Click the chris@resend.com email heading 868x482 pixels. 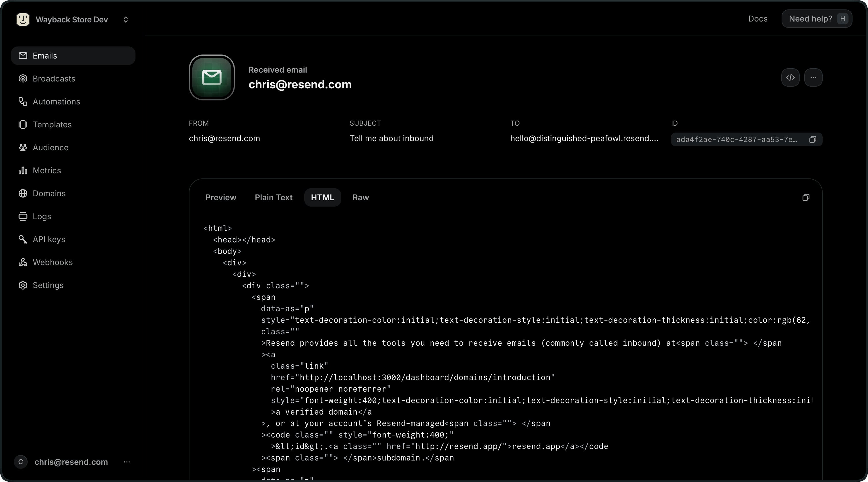click(300, 84)
